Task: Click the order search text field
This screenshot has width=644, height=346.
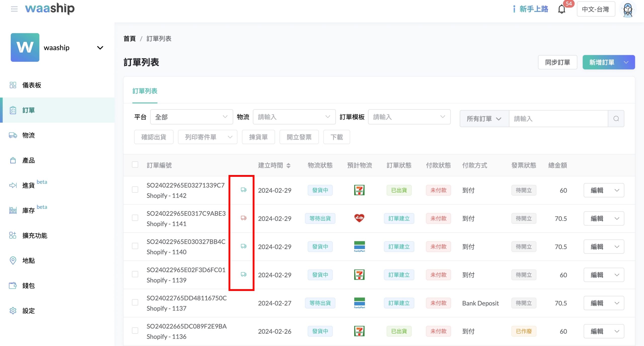Action: click(x=558, y=119)
